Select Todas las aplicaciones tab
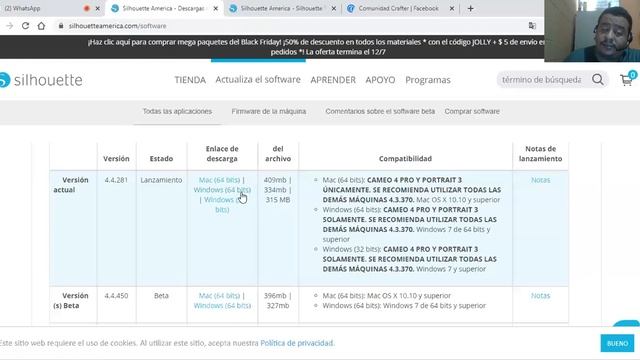 (x=177, y=111)
